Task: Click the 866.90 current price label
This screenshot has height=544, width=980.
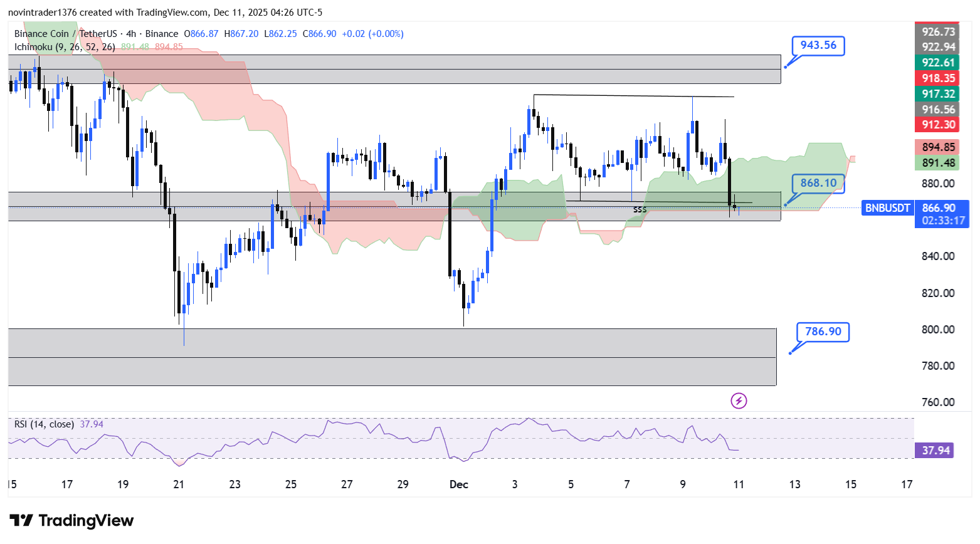Action: [x=939, y=208]
